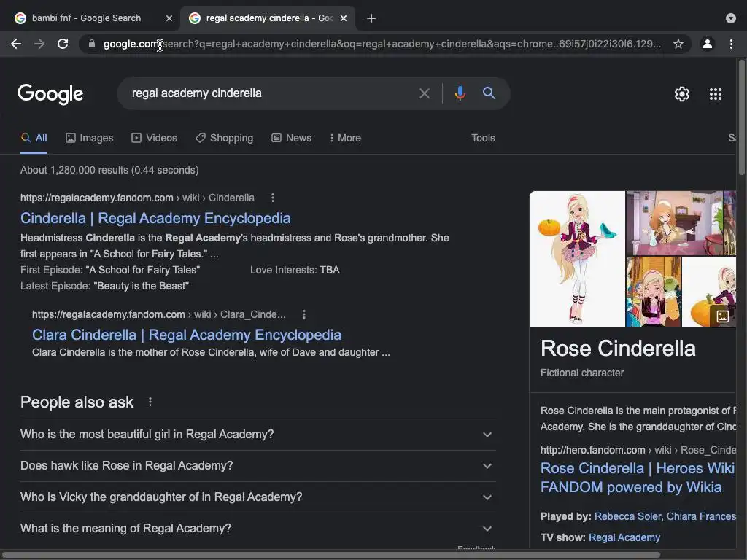Open Cinderella | Regal Academy Encyclopedia link

[x=155, y=218]
